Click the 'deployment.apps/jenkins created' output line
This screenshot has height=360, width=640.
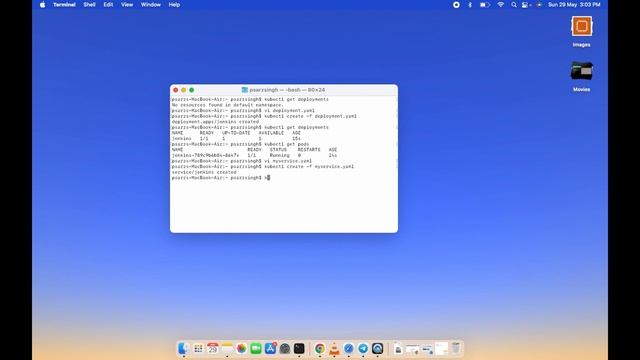point(215,122)
